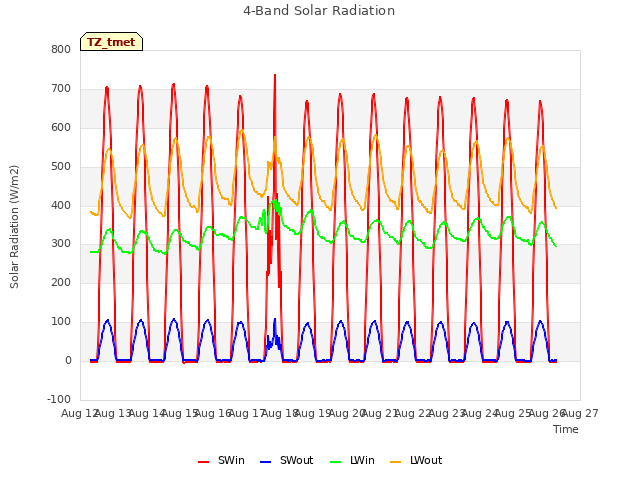Click the Aug 15 x-axis tick label
The height and width of the screenshot is (480, 640).
tap(180, 413)
